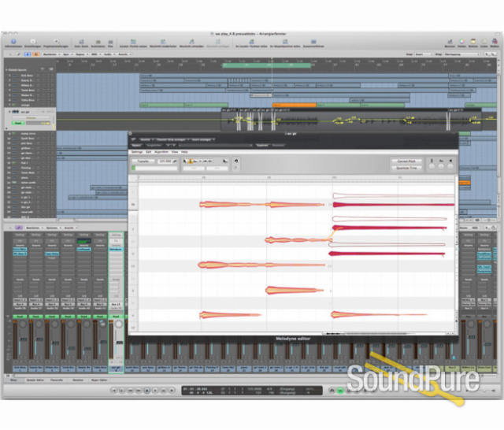The height and width of the screenshot is (430, 504).
Task: Toggle the Bypass button in the plug-in header
Action: pos(137,145)
